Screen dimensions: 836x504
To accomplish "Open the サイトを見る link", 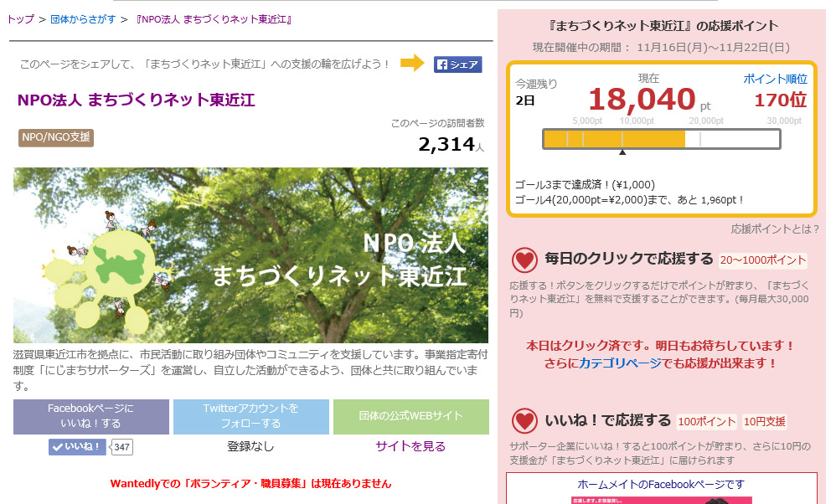I will click(x=410, y=446).
